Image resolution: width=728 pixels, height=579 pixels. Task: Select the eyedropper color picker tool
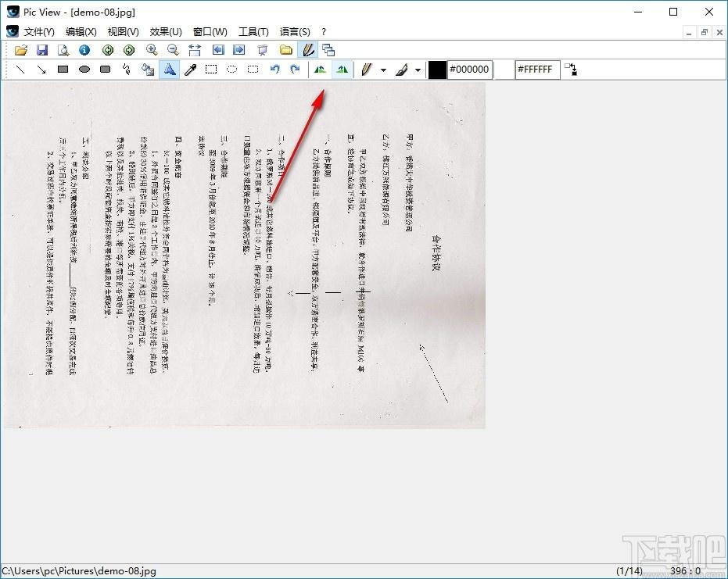click(190, 70)
